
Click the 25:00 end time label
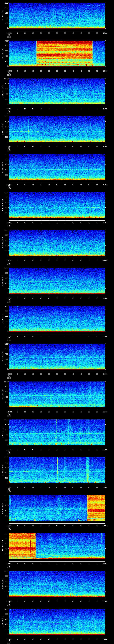[105, 412]
